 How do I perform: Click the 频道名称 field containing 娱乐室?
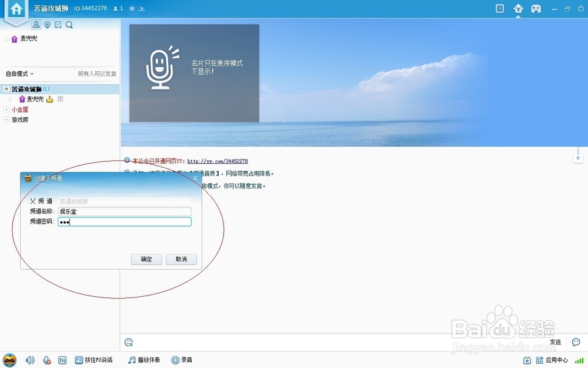[125, 211]
